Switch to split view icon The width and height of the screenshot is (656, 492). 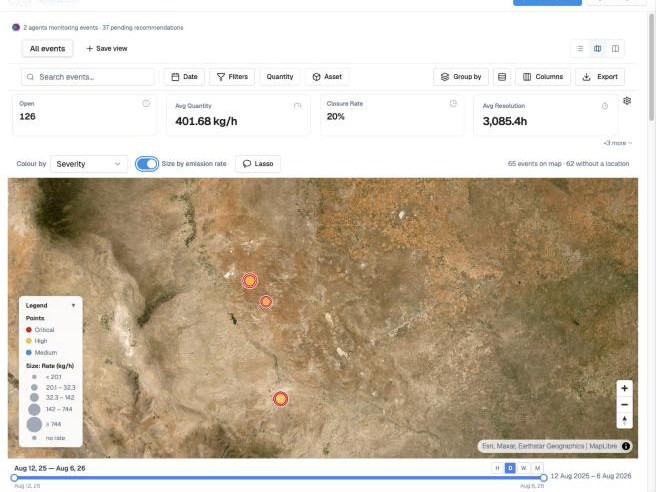point(615,49)
